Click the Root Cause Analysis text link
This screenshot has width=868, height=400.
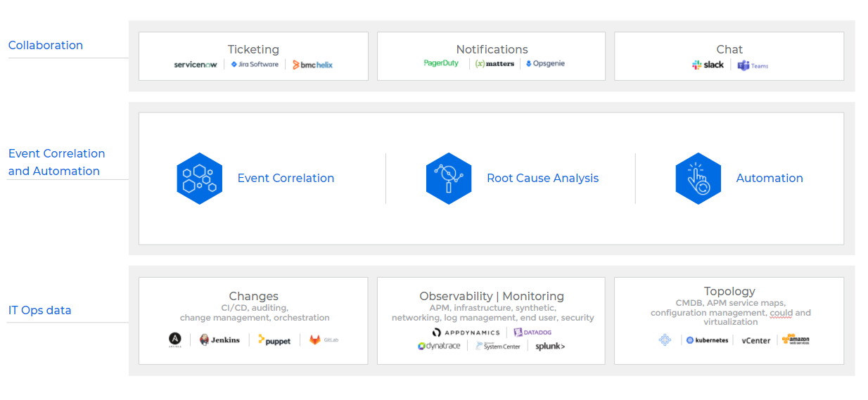542,179
